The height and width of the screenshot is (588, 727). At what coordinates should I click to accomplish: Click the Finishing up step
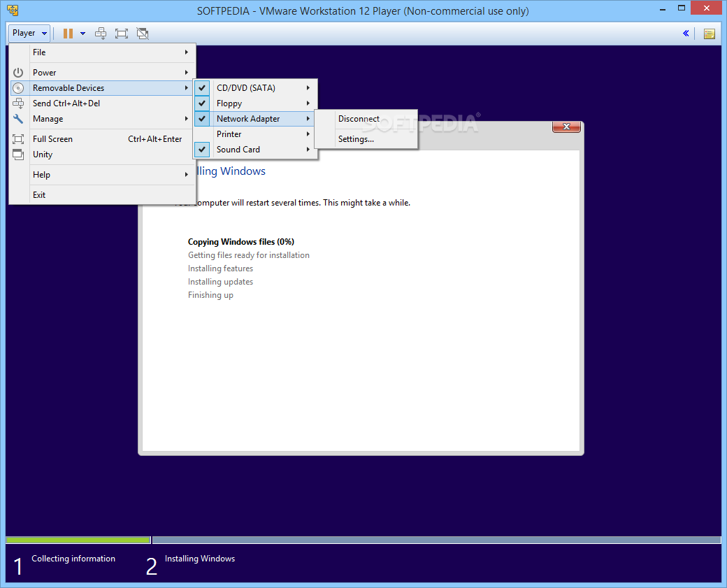210,295
